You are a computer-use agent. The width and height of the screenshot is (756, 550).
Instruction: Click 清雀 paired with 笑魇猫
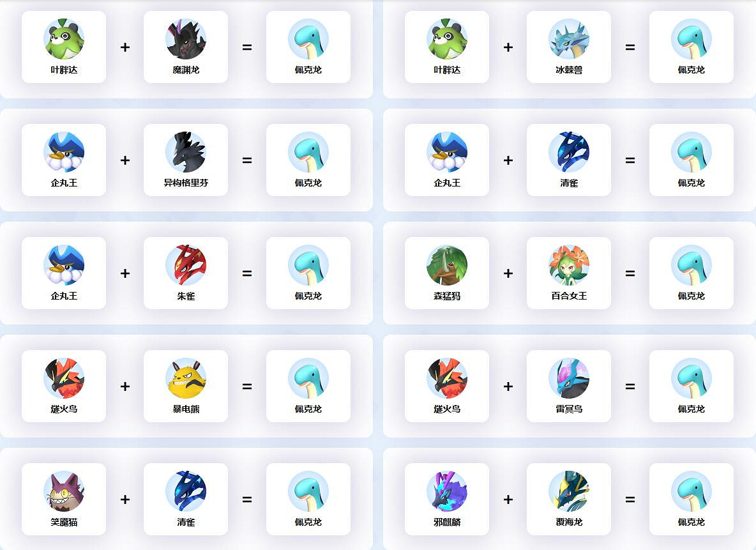(x=186, y=499)
